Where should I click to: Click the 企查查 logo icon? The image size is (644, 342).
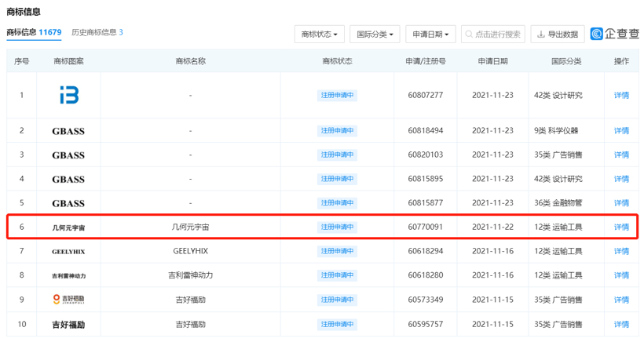pos(597,34)
